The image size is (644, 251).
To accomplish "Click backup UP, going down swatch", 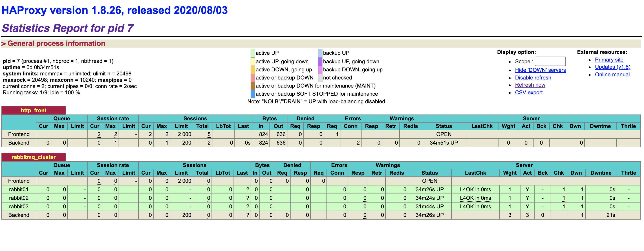I will coord(320,62).
